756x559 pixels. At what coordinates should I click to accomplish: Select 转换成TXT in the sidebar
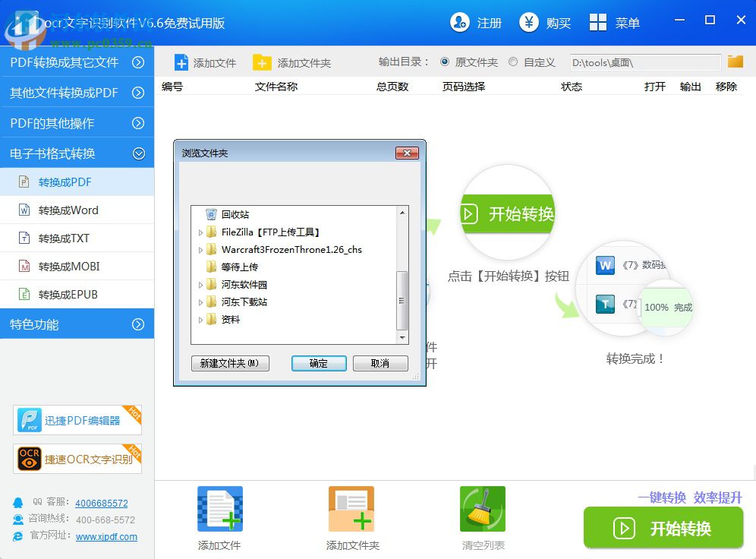pos(77,238)
